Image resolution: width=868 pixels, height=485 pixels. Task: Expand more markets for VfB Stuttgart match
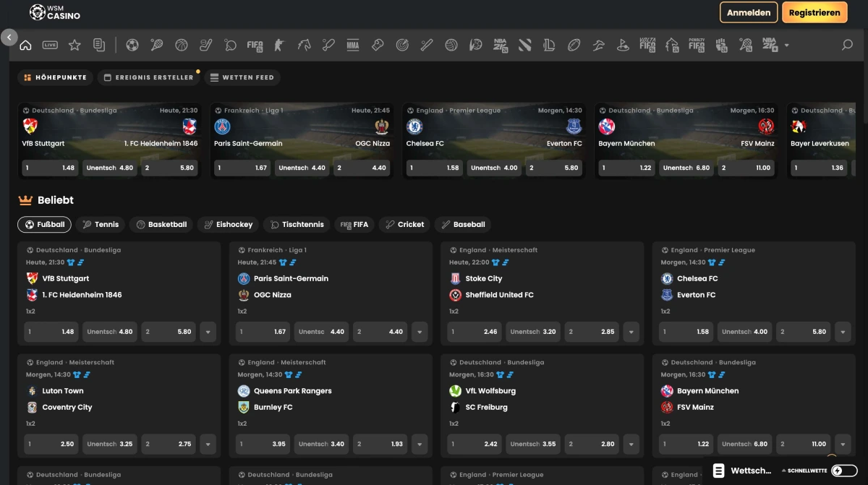click(x=208, y=332)
